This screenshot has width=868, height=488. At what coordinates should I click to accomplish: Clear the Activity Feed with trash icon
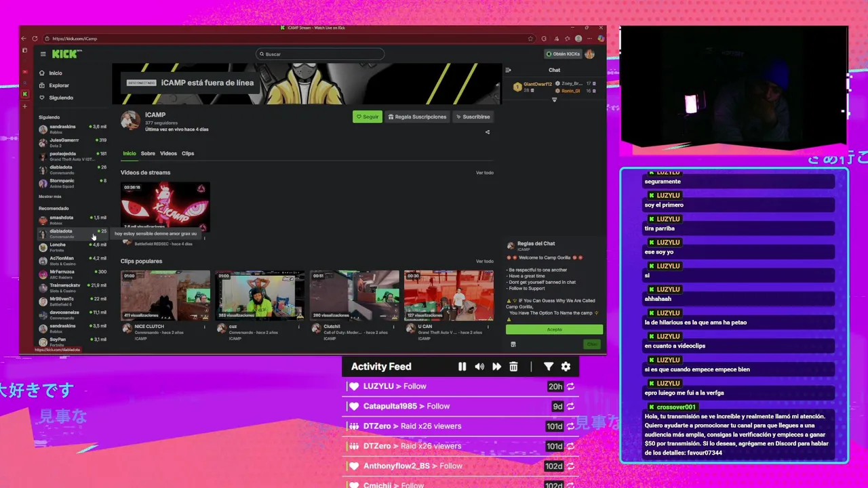(513, 367)
